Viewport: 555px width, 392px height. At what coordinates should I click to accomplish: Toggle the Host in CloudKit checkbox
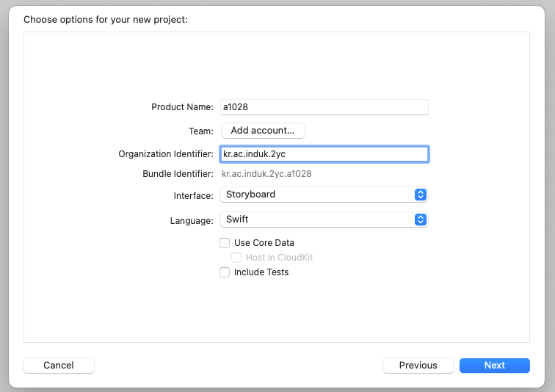(236, 258)
